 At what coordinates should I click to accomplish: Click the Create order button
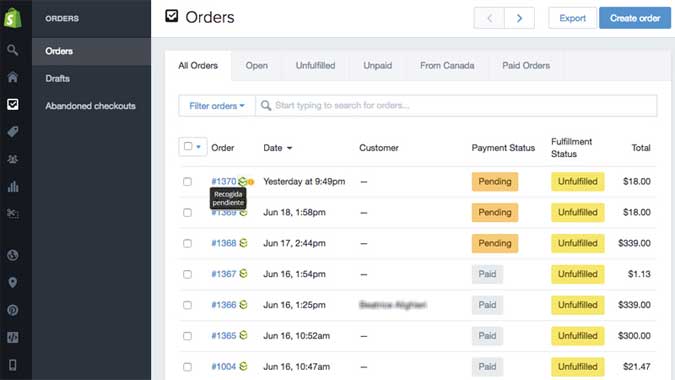point(635,18)
